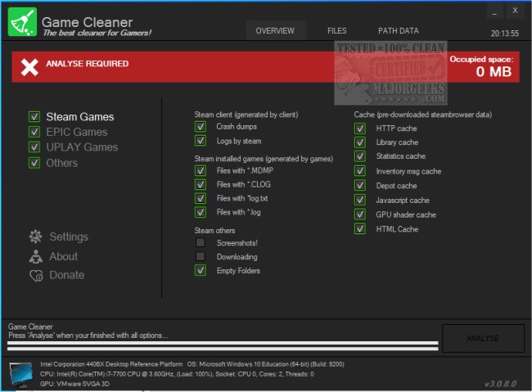Toggle Logs by steam checkbox
Viewport: 532px width, 392px height.
pyautogui.click(x=201, y=141)
